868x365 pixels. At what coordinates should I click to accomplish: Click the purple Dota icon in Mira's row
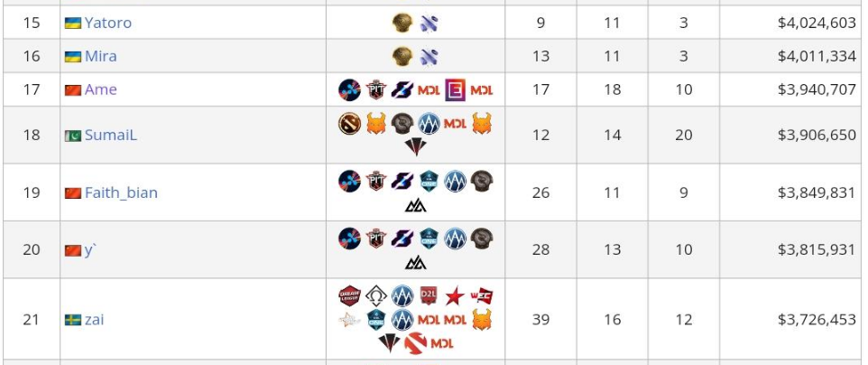coord(429,56)
